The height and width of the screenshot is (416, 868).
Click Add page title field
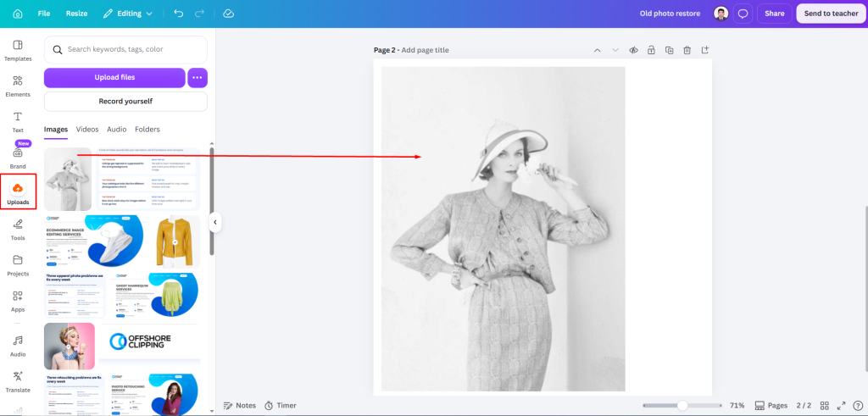coord(426,50)
